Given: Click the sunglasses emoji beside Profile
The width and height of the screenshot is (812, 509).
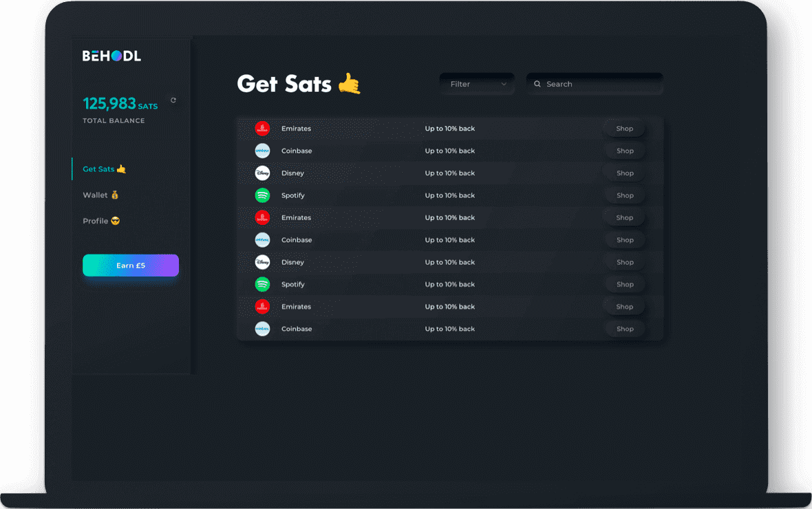Looking at the screenshot, I should coord(116,221).
